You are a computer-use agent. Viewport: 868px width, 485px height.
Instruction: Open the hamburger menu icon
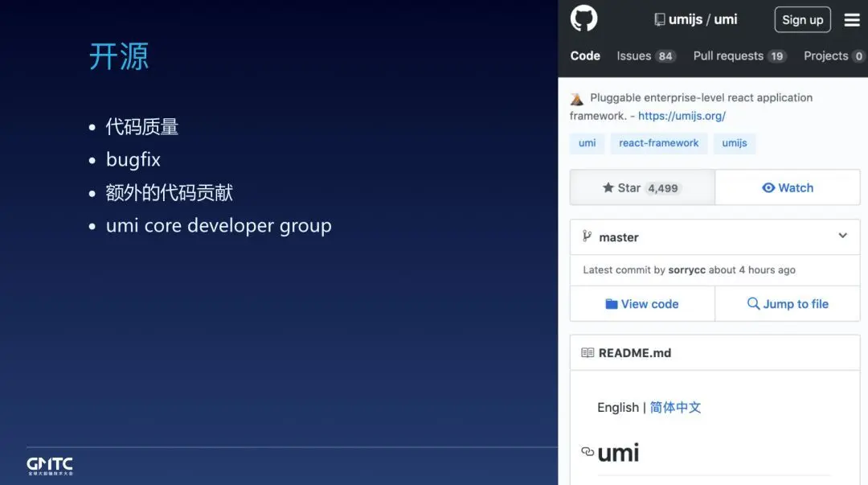coord(852,20)
